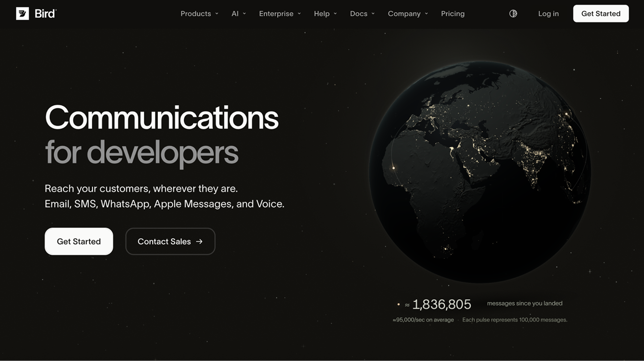The width and height of the screenshot is (644, 361).
Task: Click 'Each pulse represents 100,000 messages' text
Action: (x=515, y=320)
